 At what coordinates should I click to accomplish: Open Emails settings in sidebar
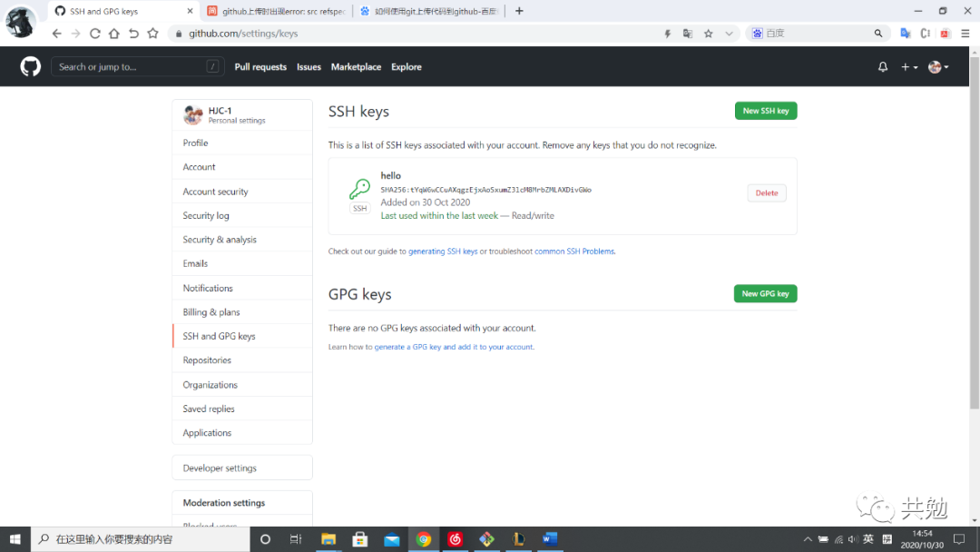(x=242, y=264)
